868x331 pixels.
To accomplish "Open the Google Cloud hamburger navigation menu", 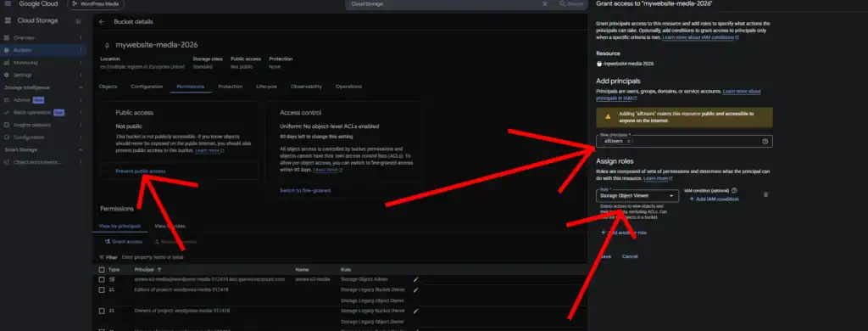I will pyautogui.click(x=7, y=4).
